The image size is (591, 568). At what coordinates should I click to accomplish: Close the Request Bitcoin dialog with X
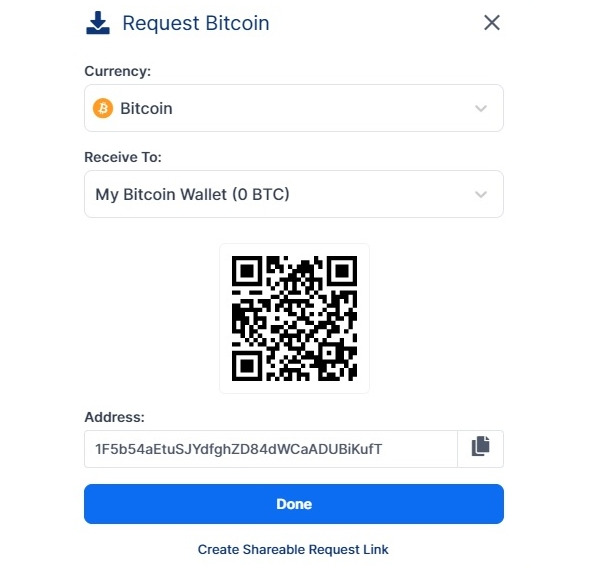tap(492, 23)
